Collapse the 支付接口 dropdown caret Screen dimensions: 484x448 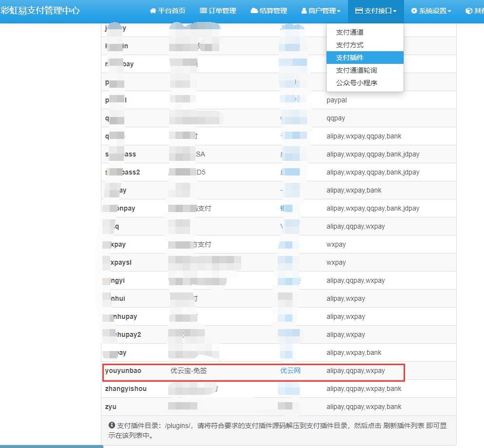395,11
